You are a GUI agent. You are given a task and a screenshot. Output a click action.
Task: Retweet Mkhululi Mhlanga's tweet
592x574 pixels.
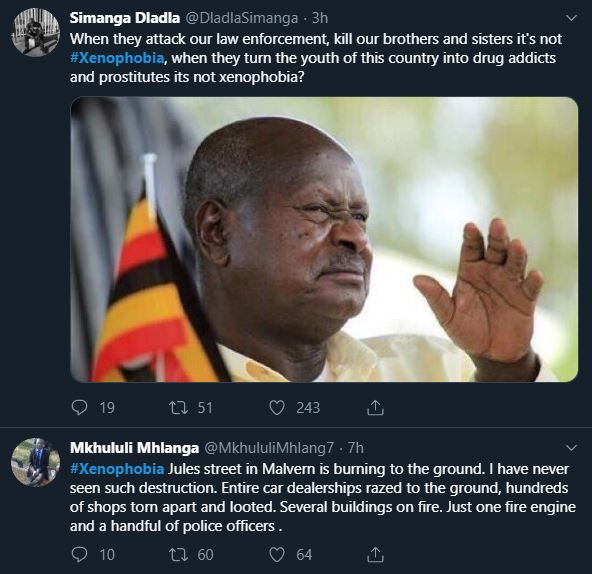coord(178,554)
